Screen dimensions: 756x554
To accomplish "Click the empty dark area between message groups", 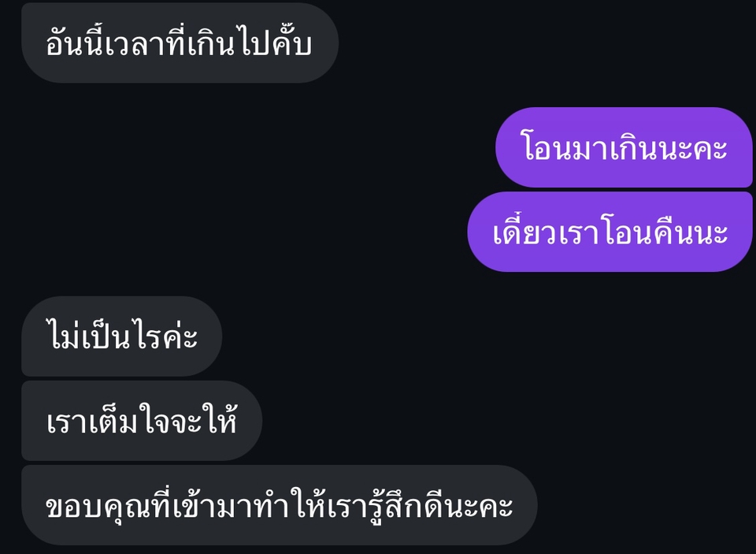I will (241, 193).
